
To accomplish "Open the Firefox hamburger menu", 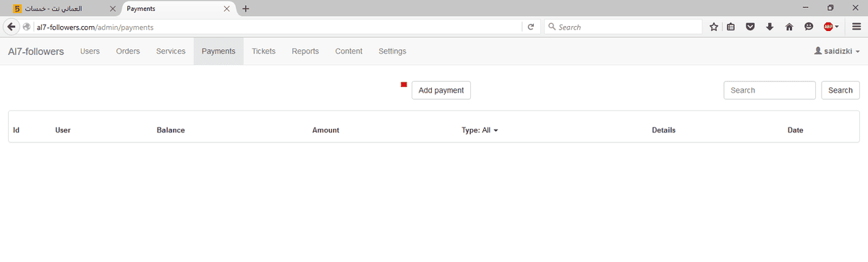I will tap(856, 27).
